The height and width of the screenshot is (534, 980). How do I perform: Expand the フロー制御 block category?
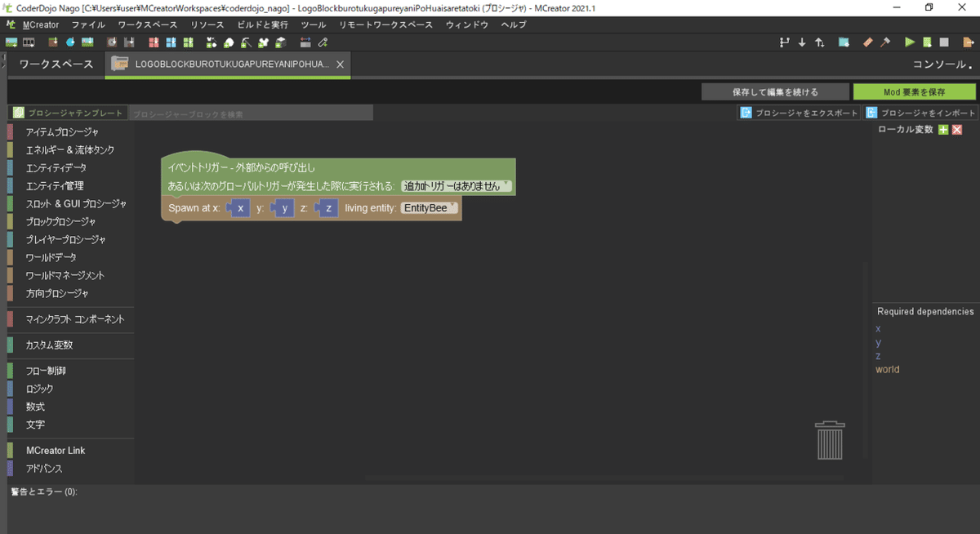click(45, 370)
